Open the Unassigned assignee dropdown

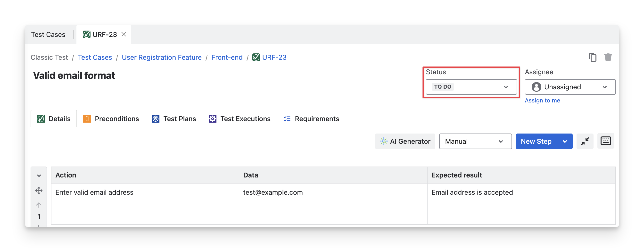[570, 87]
